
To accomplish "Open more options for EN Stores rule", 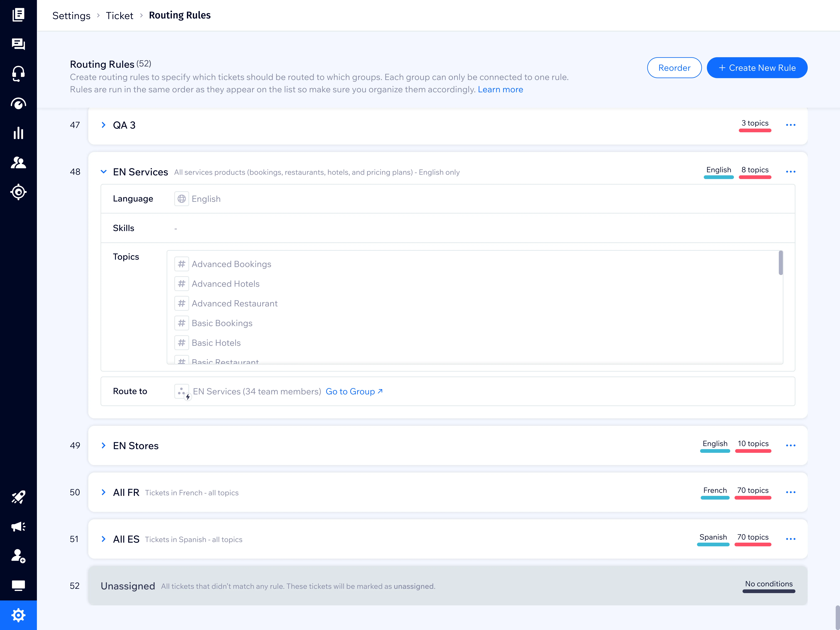I will (x=791, y=445).
